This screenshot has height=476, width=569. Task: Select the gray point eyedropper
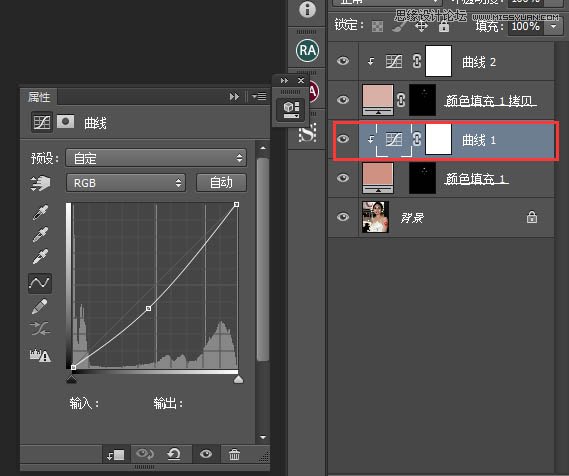pyautogui.click(x=40, y=234)
